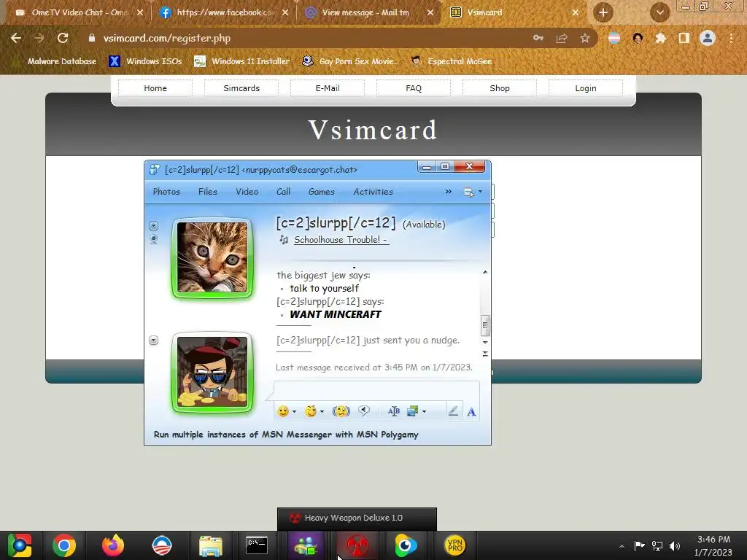The image size is (747, 560).
Task: Click the chat scrollbar up arrow
Action: 485,273
